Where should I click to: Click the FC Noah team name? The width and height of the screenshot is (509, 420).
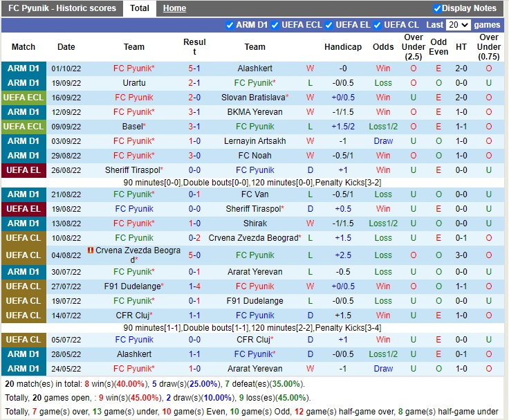[254, 156]
